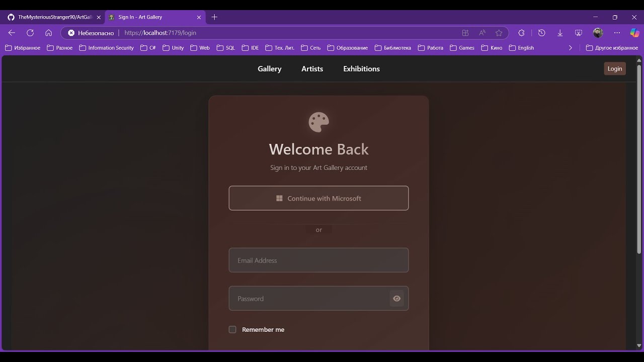644x362 pixels.
Task: Show password using the eye icon
Action: click(396, 299)
